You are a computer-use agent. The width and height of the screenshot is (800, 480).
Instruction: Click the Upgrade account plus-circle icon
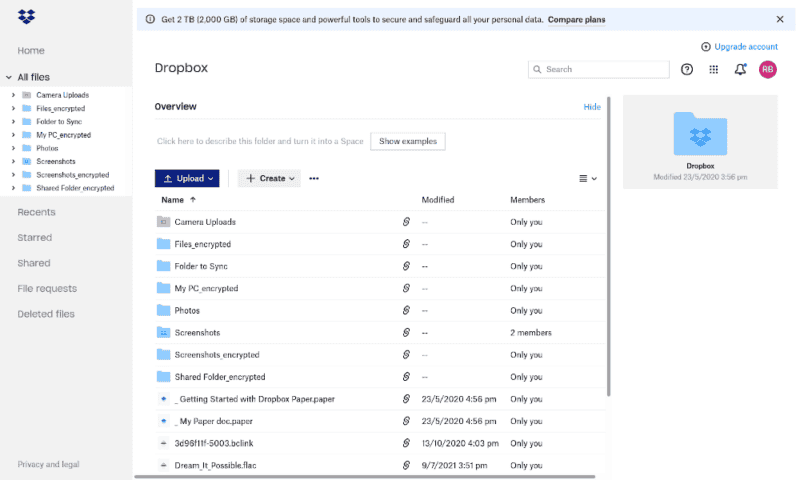(706, 47)
